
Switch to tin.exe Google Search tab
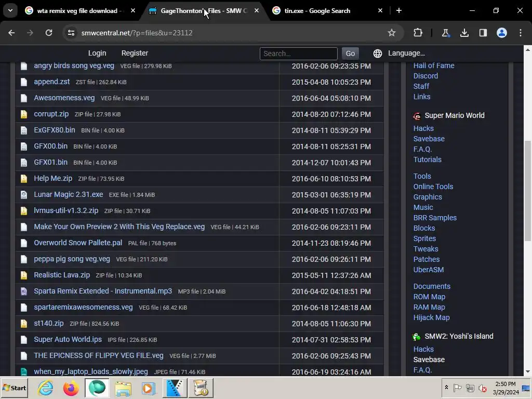(x=327, y=11)
